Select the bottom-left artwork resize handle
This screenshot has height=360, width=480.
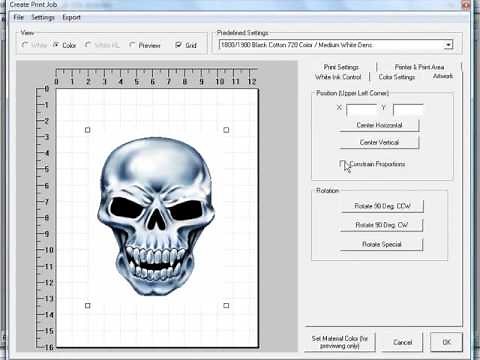pos(88,306)
